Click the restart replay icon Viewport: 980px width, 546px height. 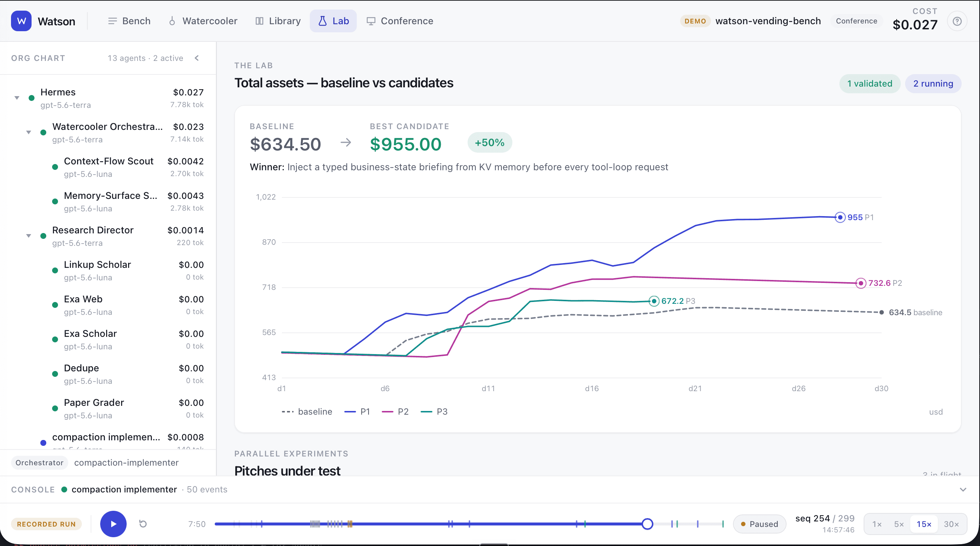[x=143, y=524]
